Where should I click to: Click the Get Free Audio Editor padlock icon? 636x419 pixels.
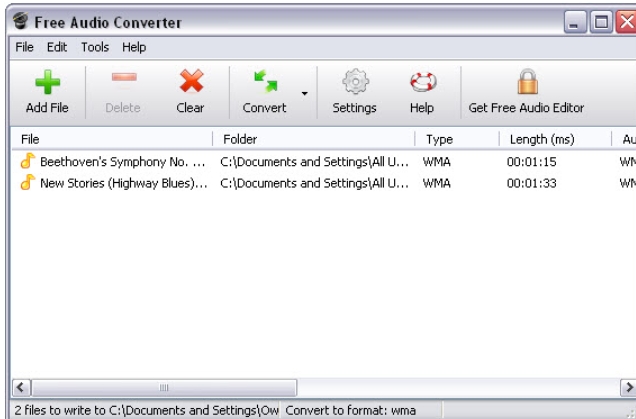point(527,82)
